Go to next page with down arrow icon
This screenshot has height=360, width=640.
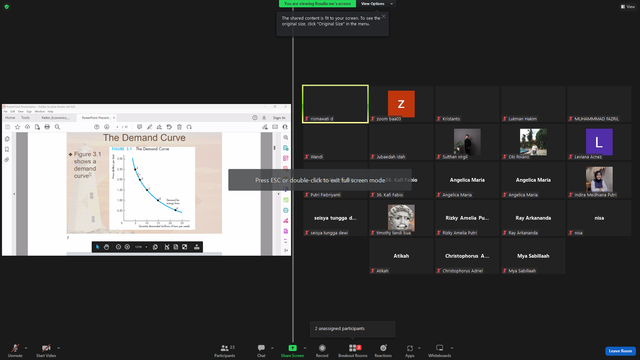pos(107,127)
